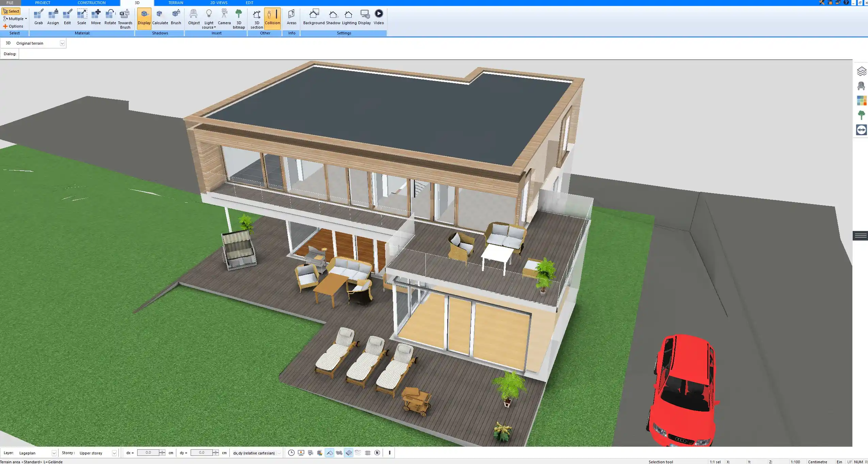Click the Assign material icon

coord(53,17)
